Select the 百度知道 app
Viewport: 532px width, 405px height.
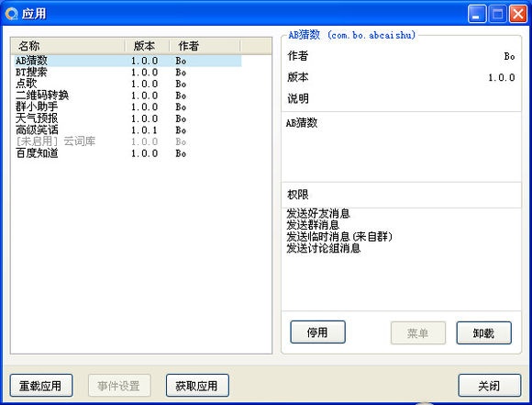pos(127,152)
